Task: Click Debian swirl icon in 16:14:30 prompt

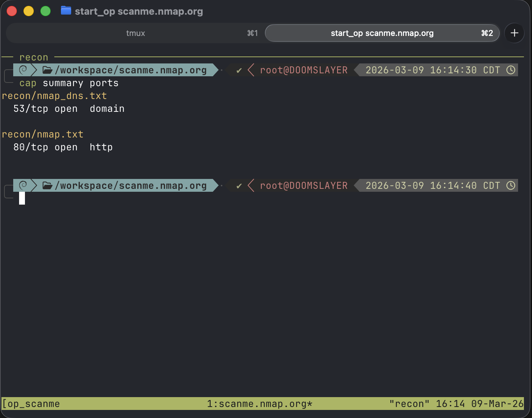Action: (23, 70)
